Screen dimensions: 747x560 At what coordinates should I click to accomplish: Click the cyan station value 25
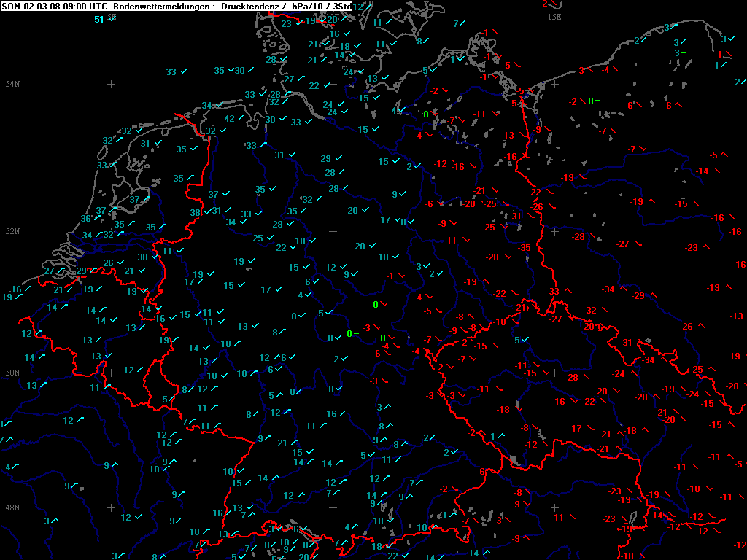[258, 238]
